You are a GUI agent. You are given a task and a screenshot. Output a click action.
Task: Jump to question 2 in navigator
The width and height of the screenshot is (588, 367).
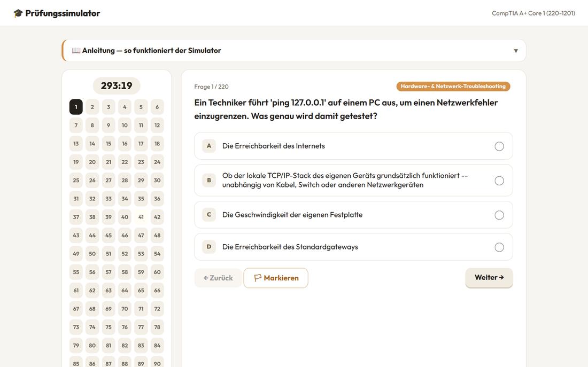[x=92, y=107]
